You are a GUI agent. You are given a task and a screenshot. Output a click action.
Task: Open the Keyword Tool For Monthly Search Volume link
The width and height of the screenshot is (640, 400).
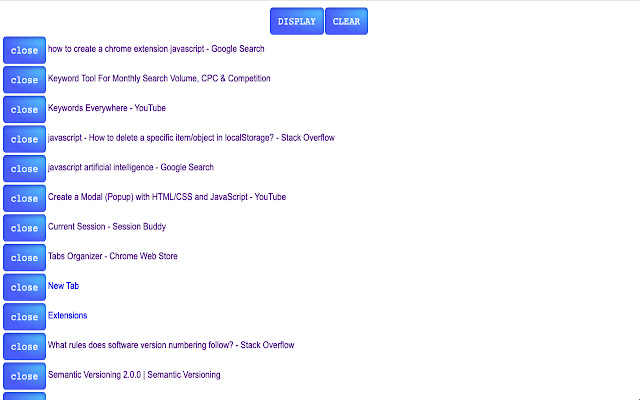point(159,78)
